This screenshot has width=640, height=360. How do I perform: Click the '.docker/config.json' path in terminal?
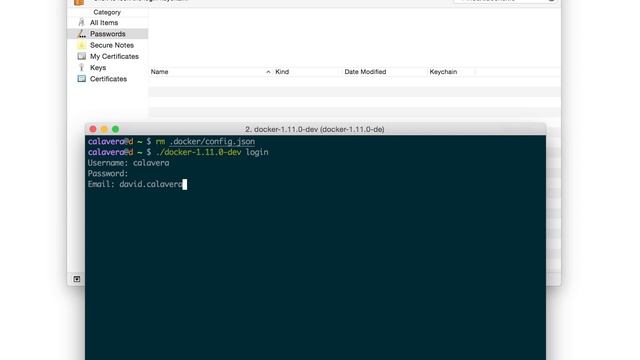[212, 142]
